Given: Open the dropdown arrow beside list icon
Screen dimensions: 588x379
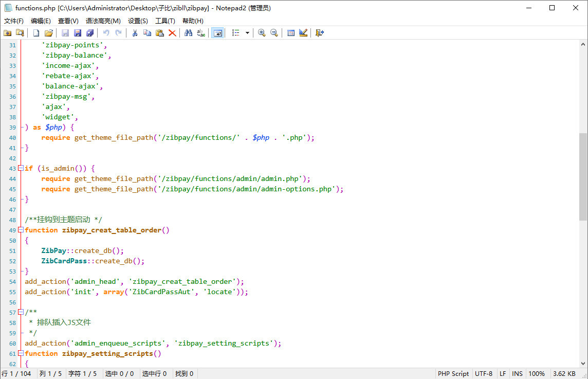Looking at the screenshot, I should pos(247,33).
